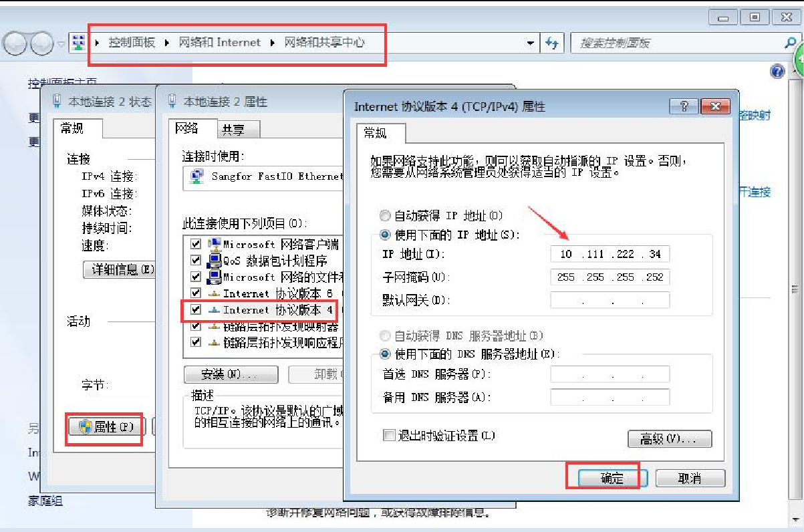Image resolution: width=804 pixels, height=532 pixels.
Task: Open the recent pages dropdown next to Forward
Action: 61,43
